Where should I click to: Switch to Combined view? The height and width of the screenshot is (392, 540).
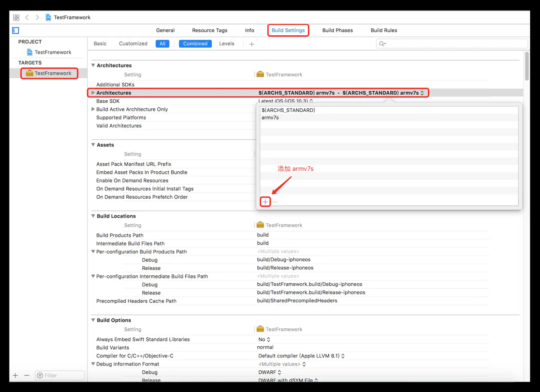pyautogui.click(x=195, y=44)
